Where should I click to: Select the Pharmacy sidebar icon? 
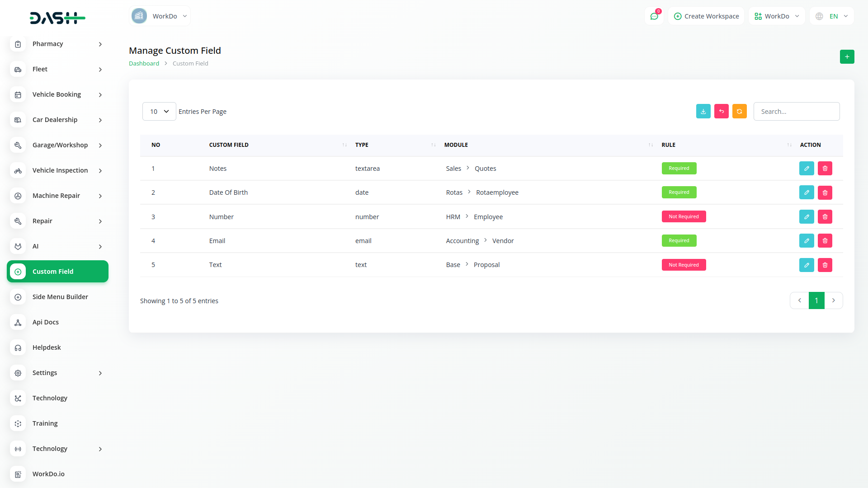click(x=18, y=44)
